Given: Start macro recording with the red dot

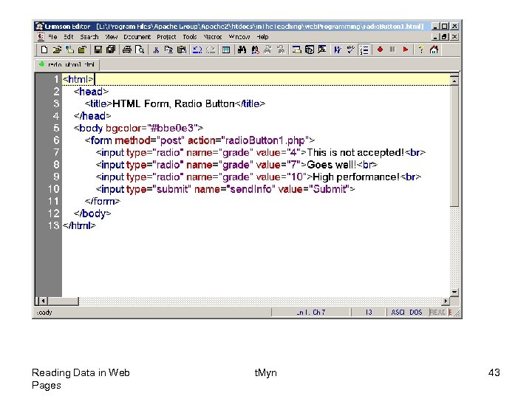Looking at the screenshot, I should [380, 50].
